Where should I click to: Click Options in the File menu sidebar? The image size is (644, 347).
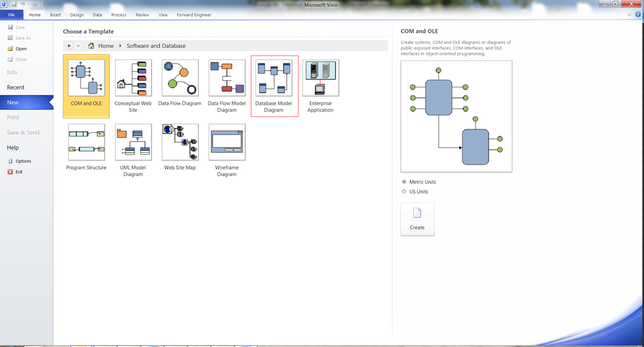click(x=23, y=161)
